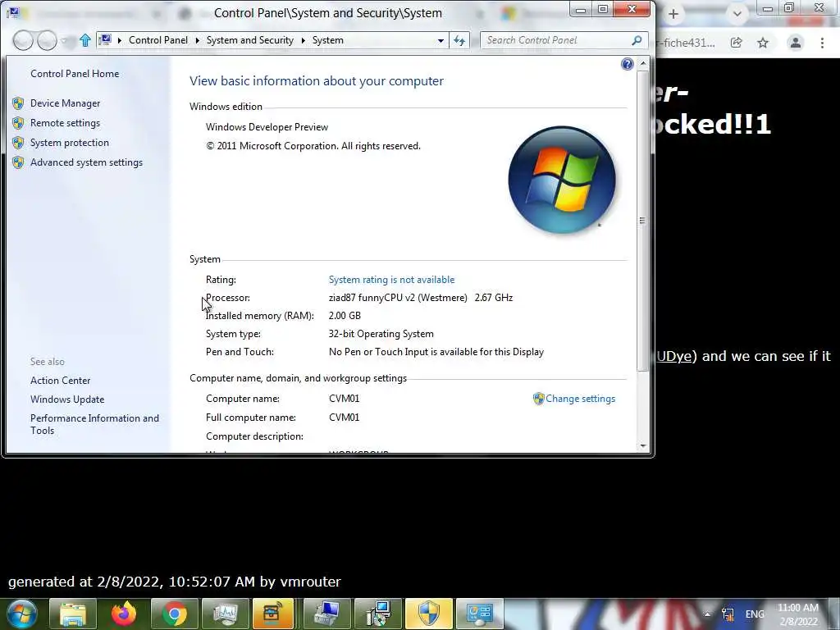Click the scroll down arrow of System window
The image size is (840, 630).
(x=643, y=445)
